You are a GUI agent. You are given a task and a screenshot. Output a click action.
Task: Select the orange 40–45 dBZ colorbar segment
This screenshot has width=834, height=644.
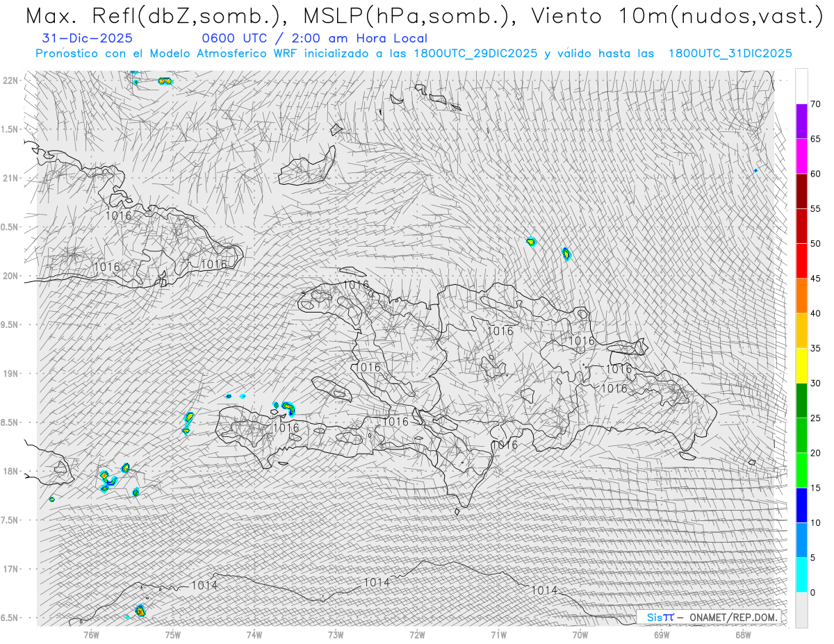[801, 295]
